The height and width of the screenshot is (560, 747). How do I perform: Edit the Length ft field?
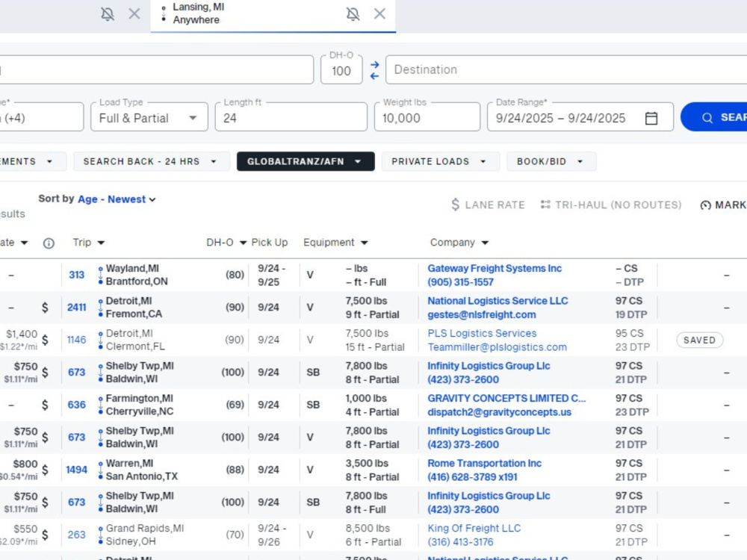[291, 118]
